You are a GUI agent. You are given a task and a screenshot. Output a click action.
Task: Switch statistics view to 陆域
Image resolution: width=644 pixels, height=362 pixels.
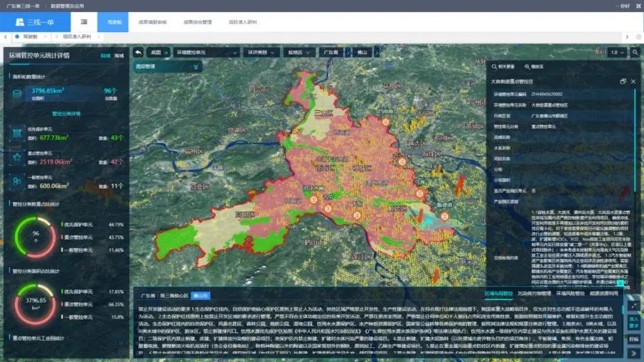click(105, 55)
